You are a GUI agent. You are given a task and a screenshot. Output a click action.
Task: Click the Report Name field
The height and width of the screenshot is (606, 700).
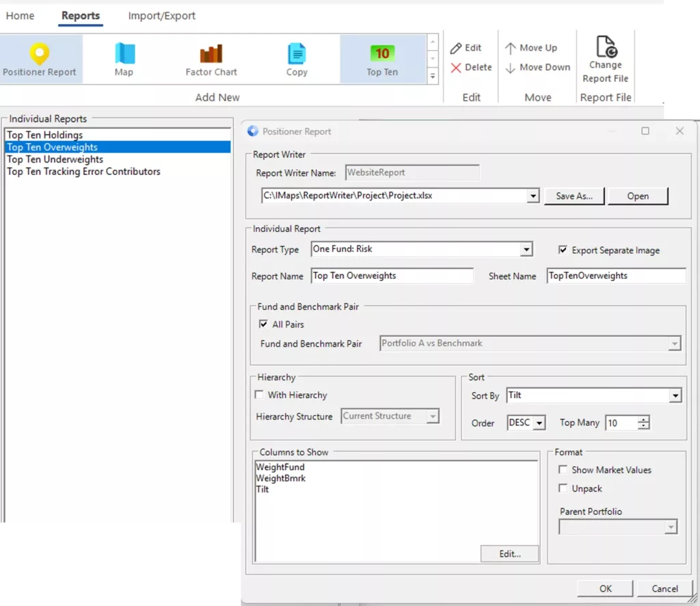tap(392, 276)
